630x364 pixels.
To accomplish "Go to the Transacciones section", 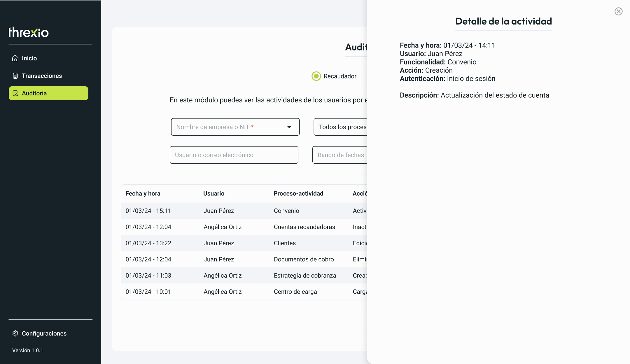I will click(x=48, y=76).
